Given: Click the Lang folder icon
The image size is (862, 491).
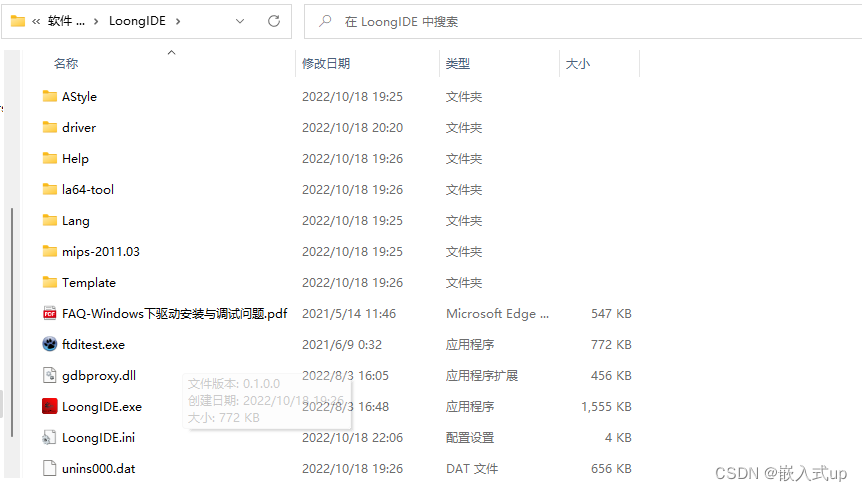Looking at the screenshot, I should (49, 220).
